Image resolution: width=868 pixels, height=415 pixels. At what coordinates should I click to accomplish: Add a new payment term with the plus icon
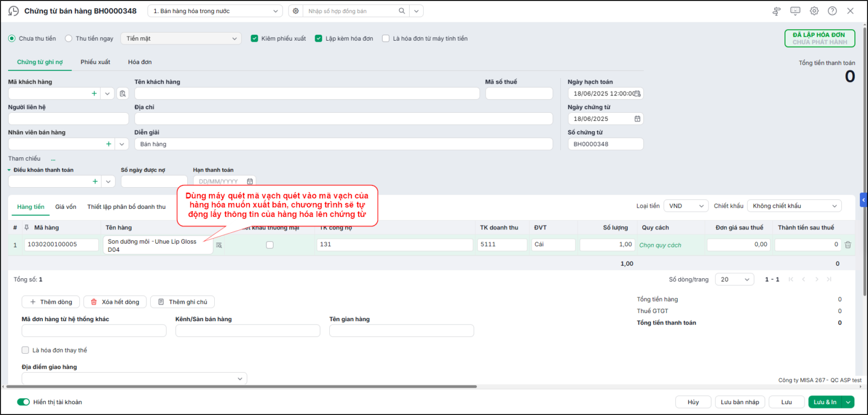(95, 181)
